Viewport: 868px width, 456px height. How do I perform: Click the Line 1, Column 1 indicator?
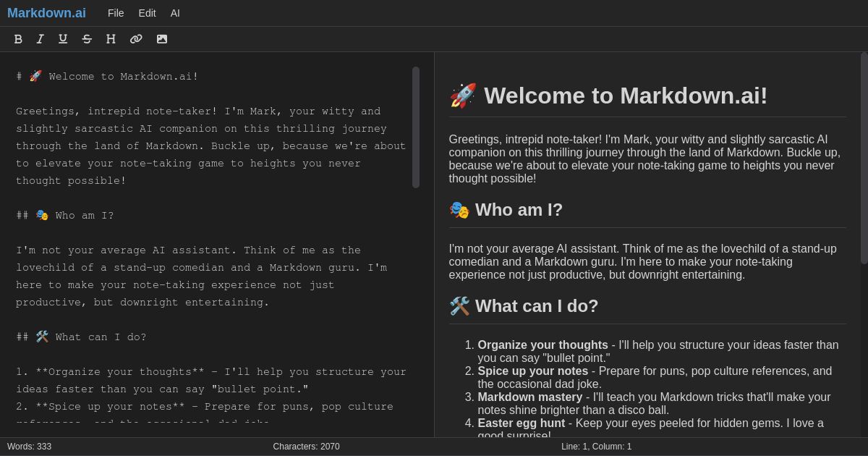tap(597, 447)
